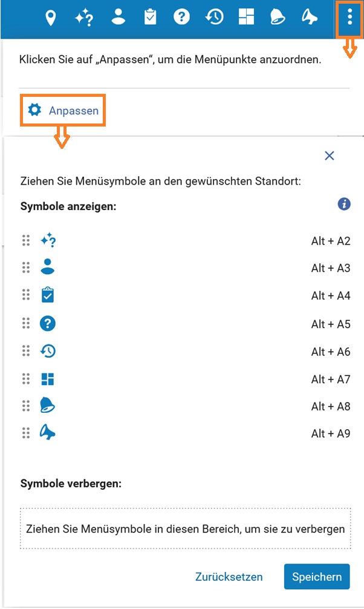Click the dashboard tiles icon in top bar
Viewport: 364px width, 609px height.
coord(246,17)
